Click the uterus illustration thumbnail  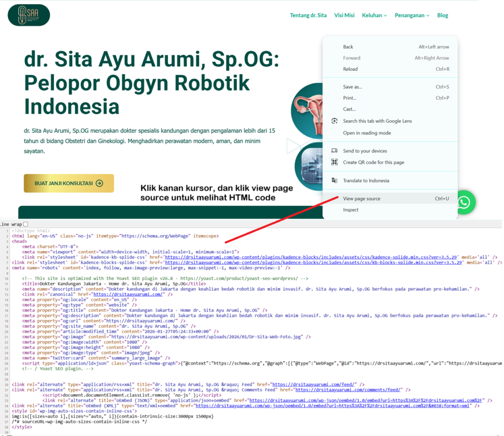308,111
